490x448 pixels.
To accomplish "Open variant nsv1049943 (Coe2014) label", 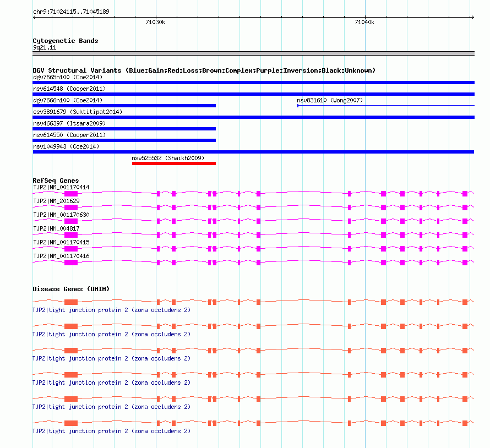I will click(66, 146).
